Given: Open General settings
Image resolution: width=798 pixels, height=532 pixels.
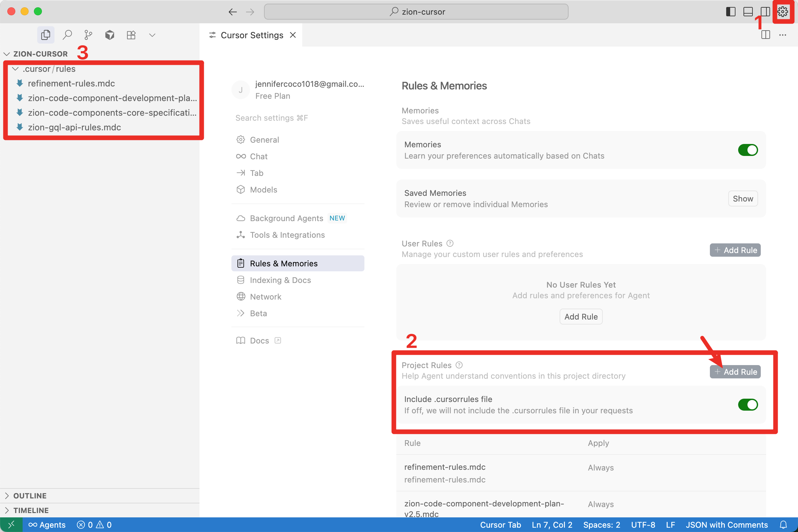Looking at the screenshot, I should 298,140.
